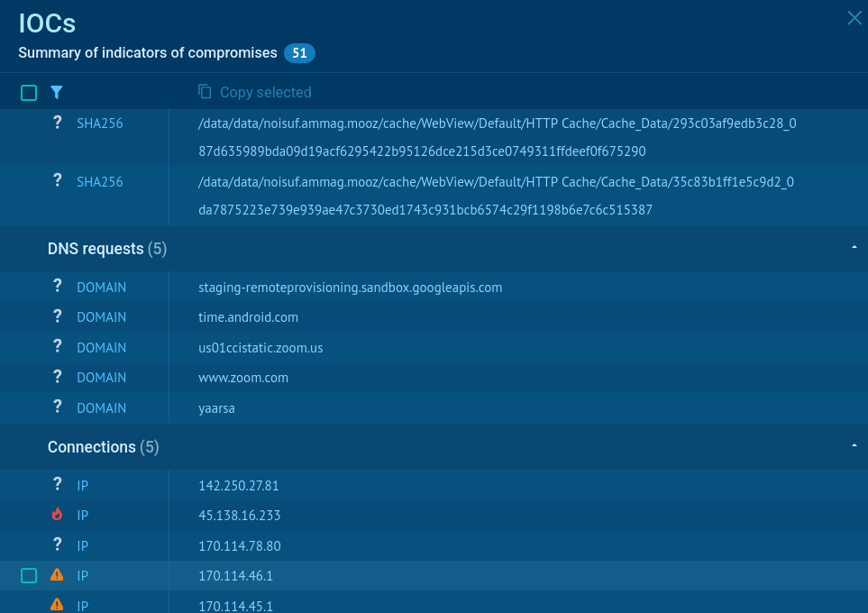This screenshot has width=868, height=613.
Task: Select the IP 170.114.78.80 row
Action: 240,545
